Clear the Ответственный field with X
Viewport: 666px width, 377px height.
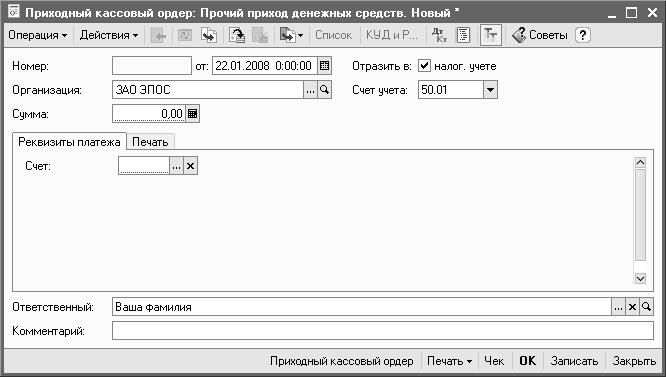click(632, 307)
